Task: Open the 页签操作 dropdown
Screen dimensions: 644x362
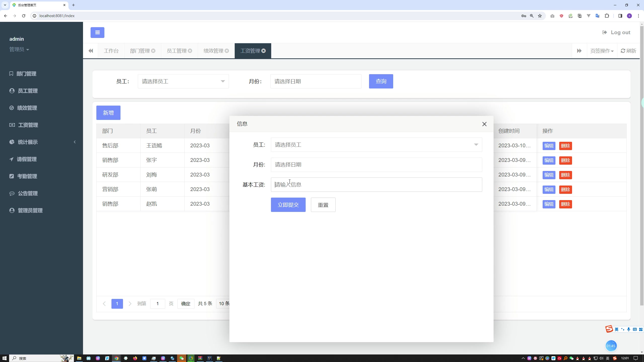Action: pos(602,51)
